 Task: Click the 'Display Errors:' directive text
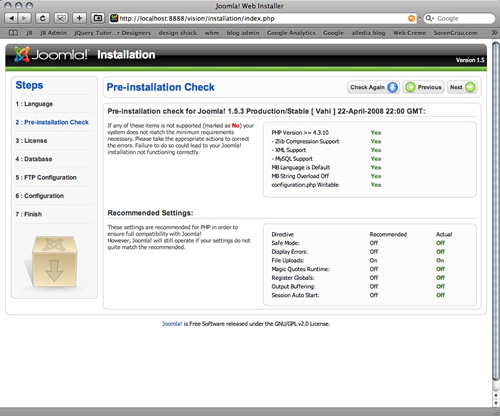coord(289,252)
